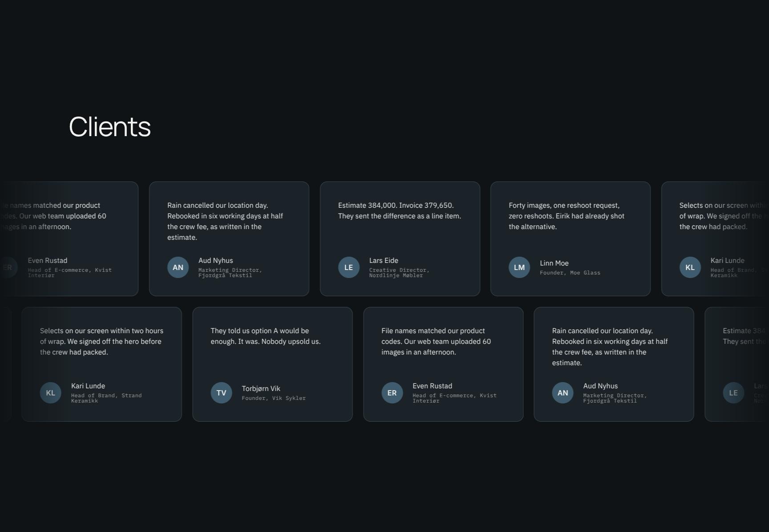Click "Creative Director, Nordlinje Møbler" title
The image size is (769, 532).
[x=399, y=273]
